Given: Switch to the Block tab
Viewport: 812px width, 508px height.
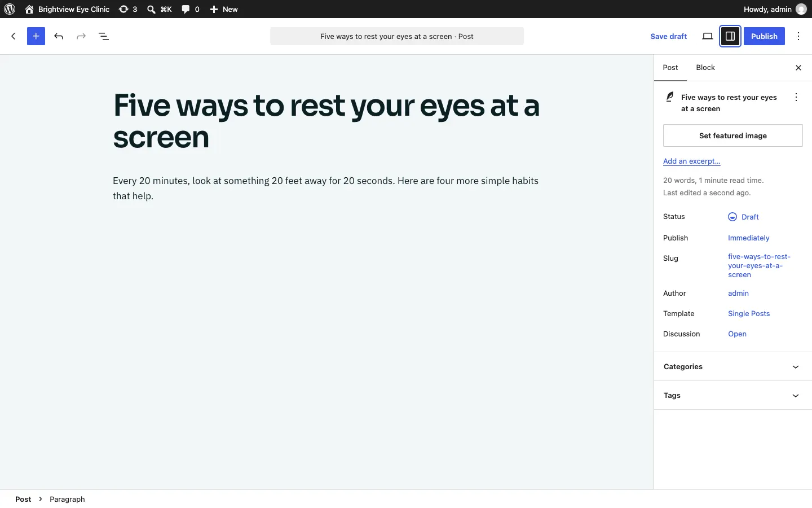Looking at the screenshot, I should click(x=705, y=68).
